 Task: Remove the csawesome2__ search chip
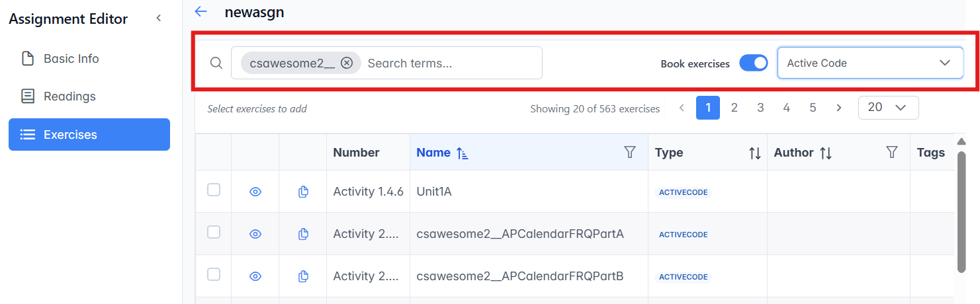pos(347,63)
